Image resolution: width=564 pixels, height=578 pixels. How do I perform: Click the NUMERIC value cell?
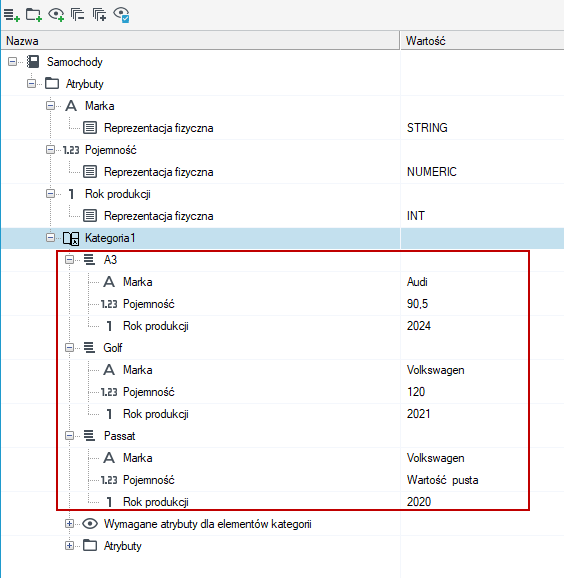click(431, 172)
